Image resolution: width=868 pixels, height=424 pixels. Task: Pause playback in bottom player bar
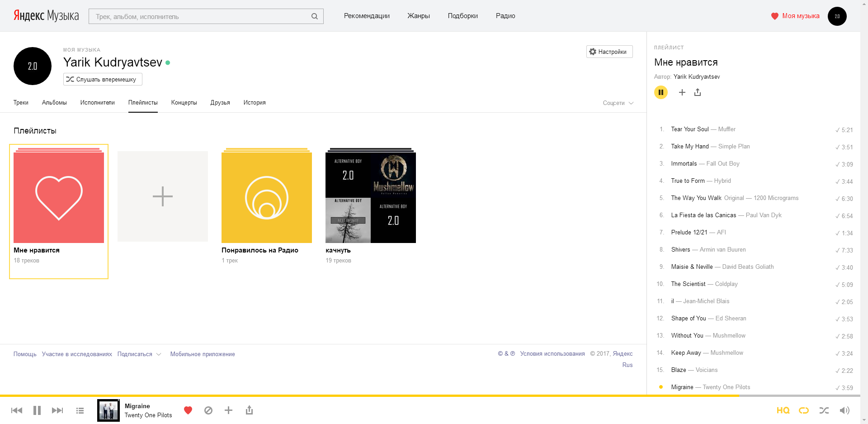[37, 410]
